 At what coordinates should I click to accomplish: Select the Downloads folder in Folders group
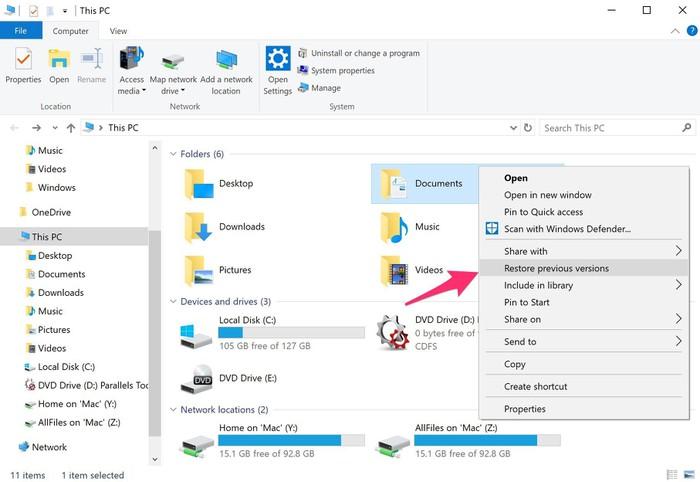pyautogui.click(x=224, y=227)
